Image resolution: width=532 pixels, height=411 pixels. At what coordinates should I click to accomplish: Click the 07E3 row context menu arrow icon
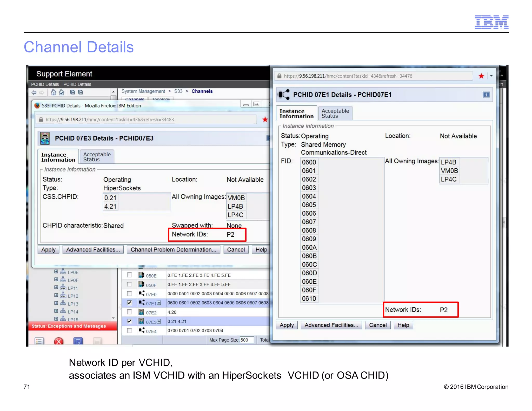point(159,322)
